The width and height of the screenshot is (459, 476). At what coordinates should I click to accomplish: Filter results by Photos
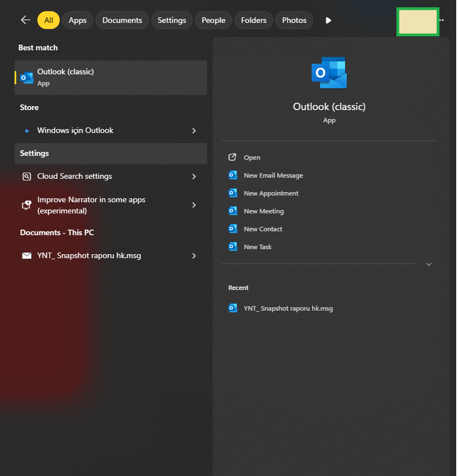click(294, 20)
